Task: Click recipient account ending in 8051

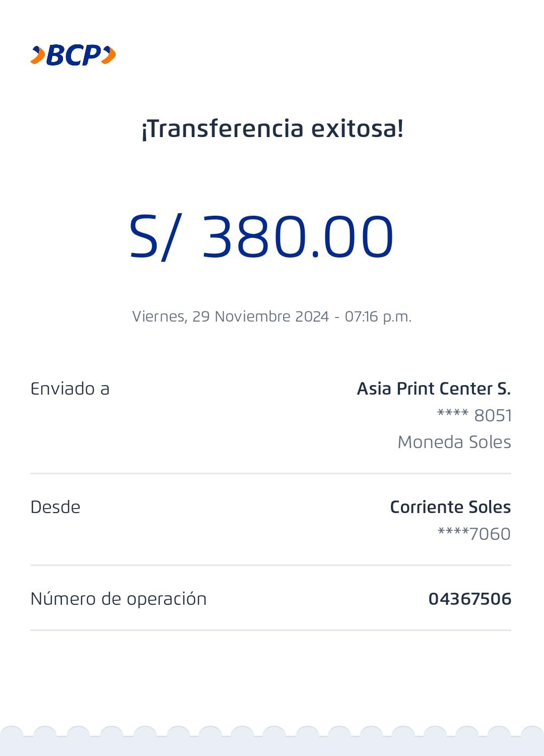Action: click(474, 415)
